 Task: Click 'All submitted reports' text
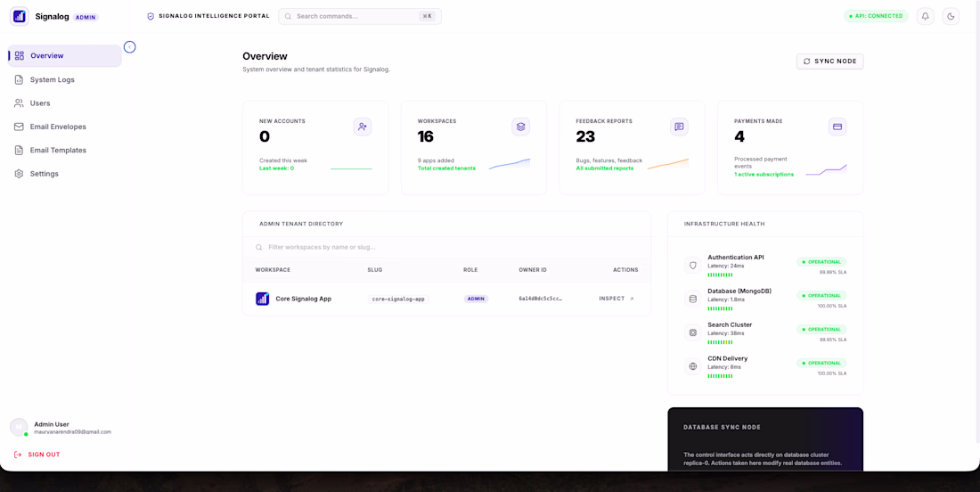[x=604, y=168]
